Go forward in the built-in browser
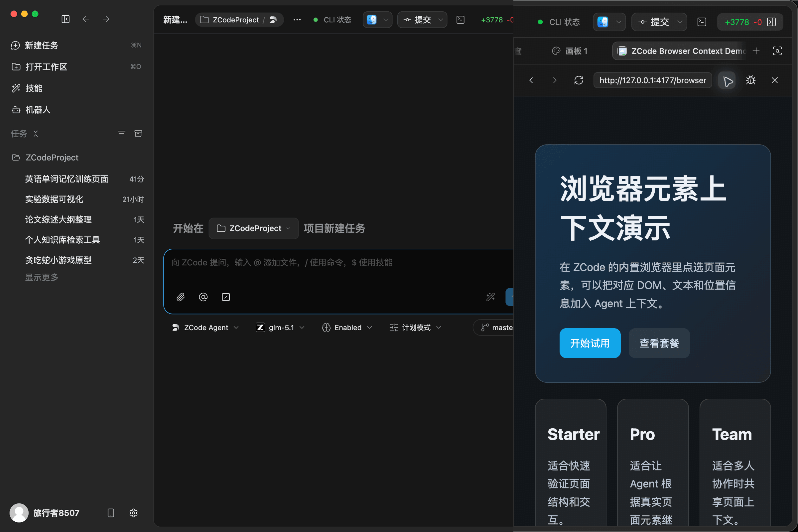Viewport: 798px width, 532px height. (x=555, y=80)
